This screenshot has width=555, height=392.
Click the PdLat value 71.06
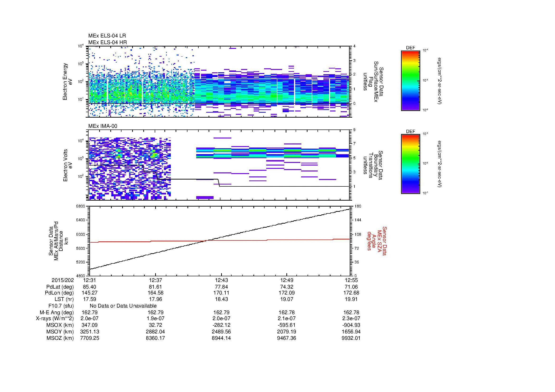351,287
